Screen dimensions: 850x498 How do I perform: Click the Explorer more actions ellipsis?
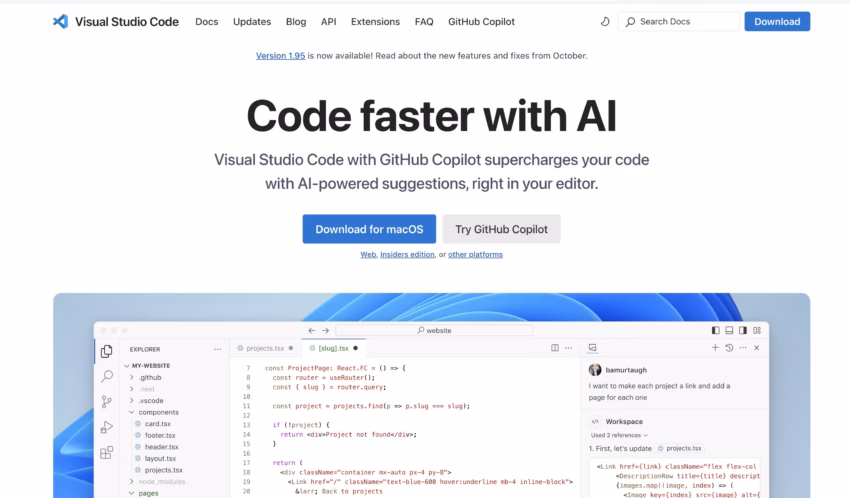[217, 350]
